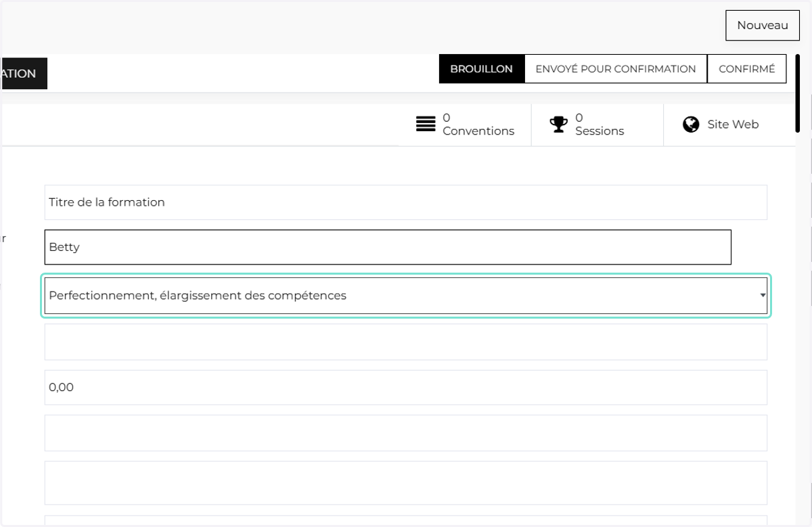Click the vertical scrollbar thumb
Image resolution: width=812 pixels, height=527 pixels.
click(798, 93)
